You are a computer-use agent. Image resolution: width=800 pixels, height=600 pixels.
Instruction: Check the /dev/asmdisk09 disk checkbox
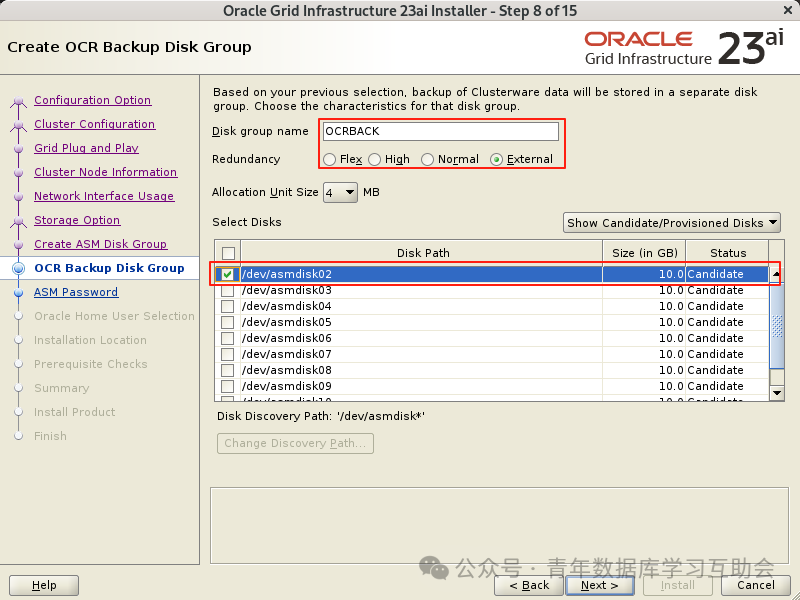(x=228, y=386)
